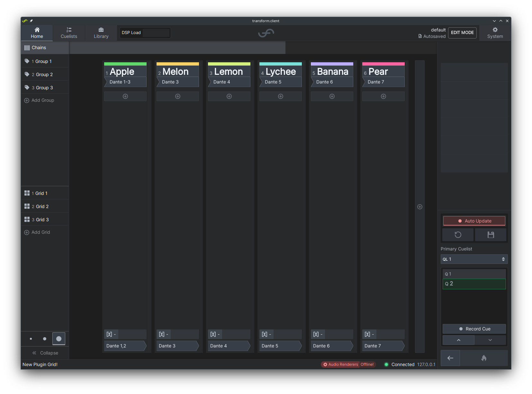Click the revert icon below Auto Update
532x394 pixels.
(x=458, y=235)
